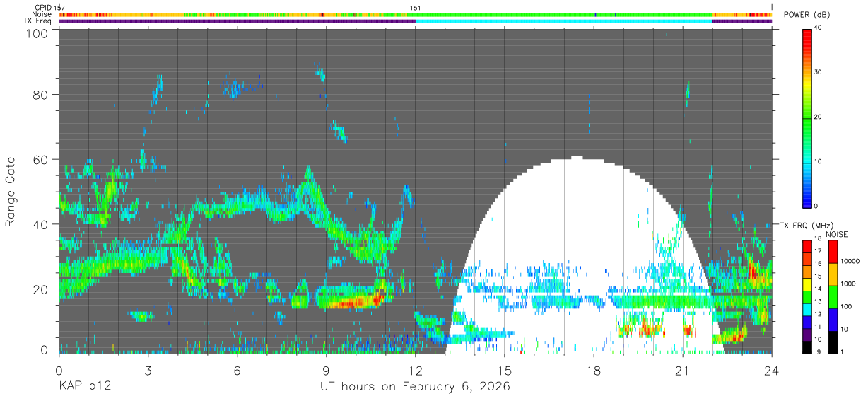Pick the red top of POWER color bar
Screen dimensions: 868x401
coord(807,33)
